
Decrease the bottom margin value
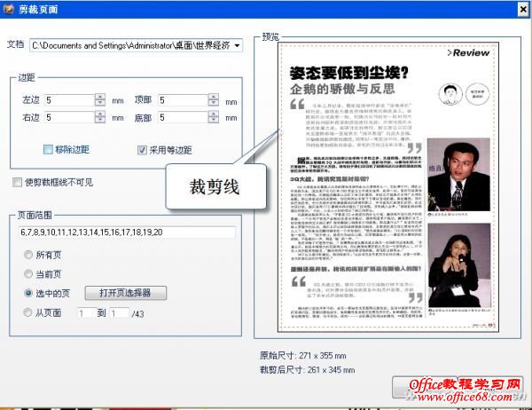click(214, 120)
